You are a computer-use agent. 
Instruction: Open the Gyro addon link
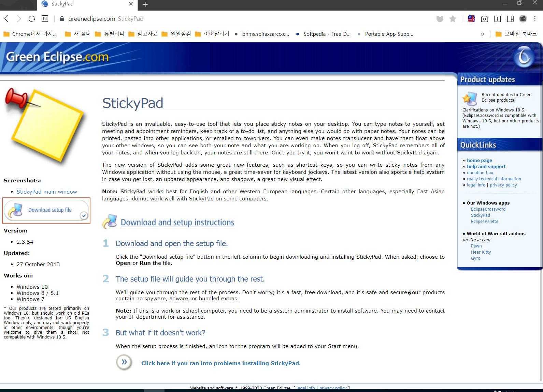pos(475,258)
